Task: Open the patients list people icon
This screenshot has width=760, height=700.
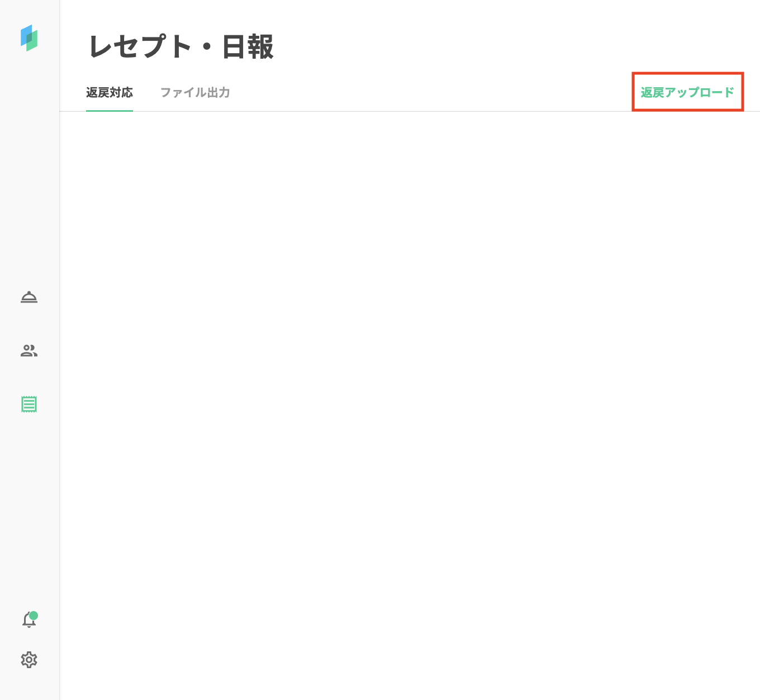Action: (29, 351)
